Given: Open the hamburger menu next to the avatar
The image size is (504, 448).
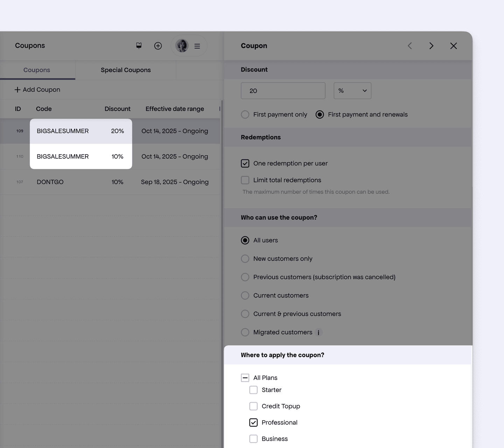Looking at the screenshot, I should [197, 45].
